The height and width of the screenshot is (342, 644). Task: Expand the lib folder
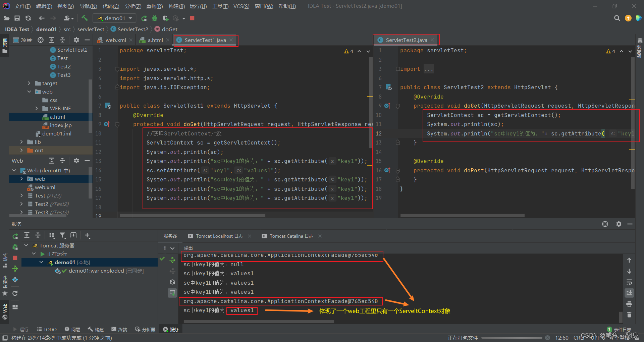tap(21, 142)
